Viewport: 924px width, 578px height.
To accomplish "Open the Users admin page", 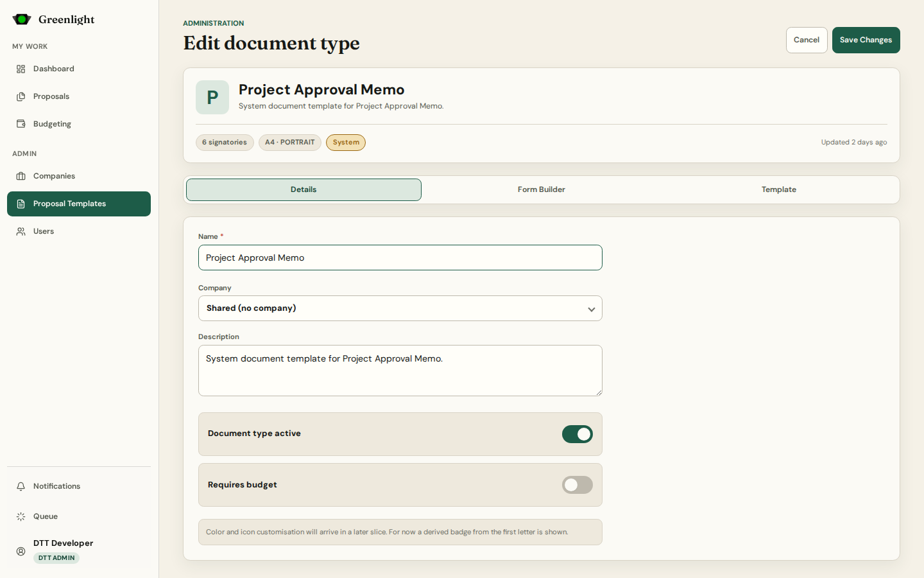I will (x=79, y=231).
